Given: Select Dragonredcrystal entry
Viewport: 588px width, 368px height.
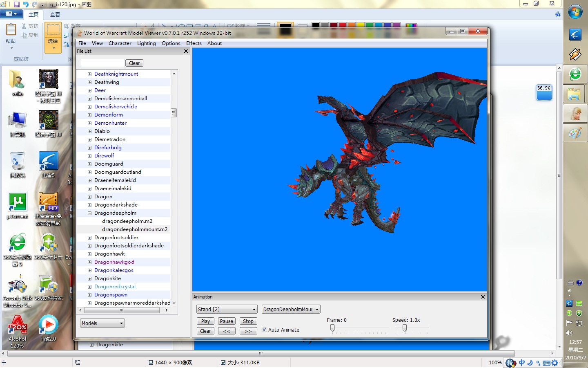Looking at the screenshot, I should point(115,287).
